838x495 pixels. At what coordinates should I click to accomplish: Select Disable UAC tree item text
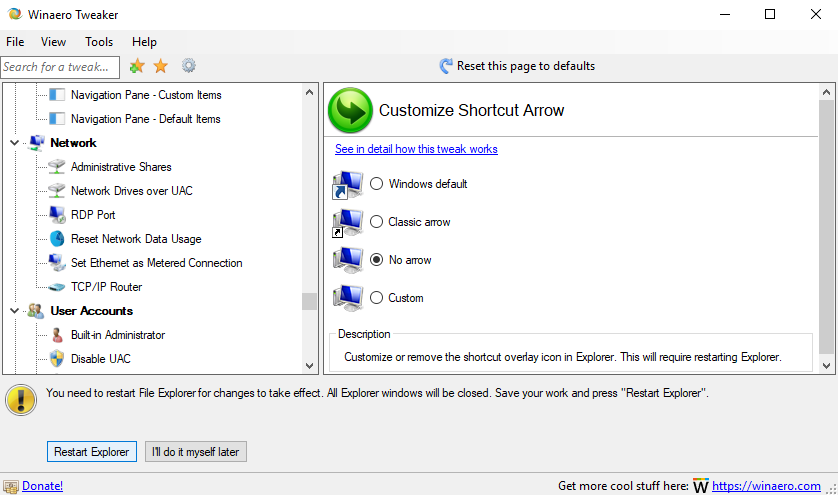100,359
